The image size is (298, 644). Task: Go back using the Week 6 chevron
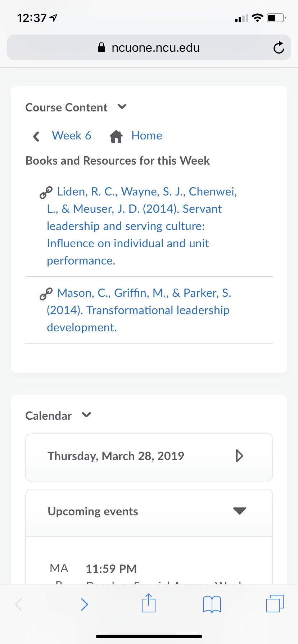[x=36, y=136]
